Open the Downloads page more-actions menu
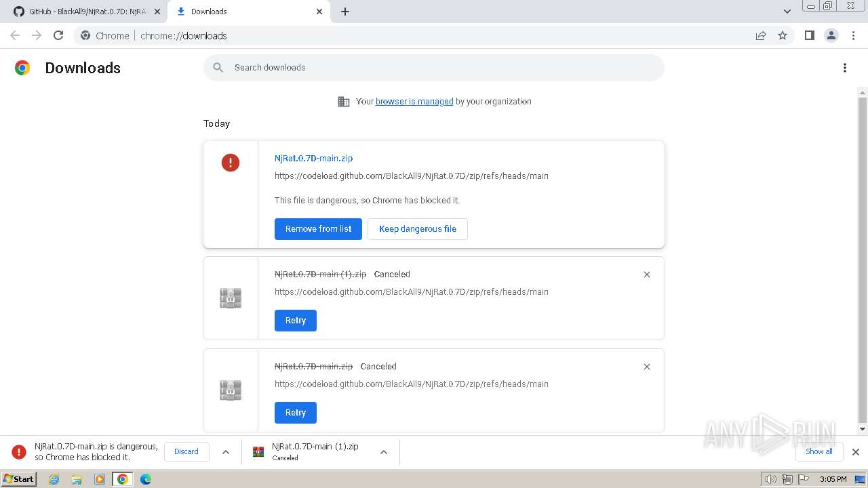 point(845,68)
